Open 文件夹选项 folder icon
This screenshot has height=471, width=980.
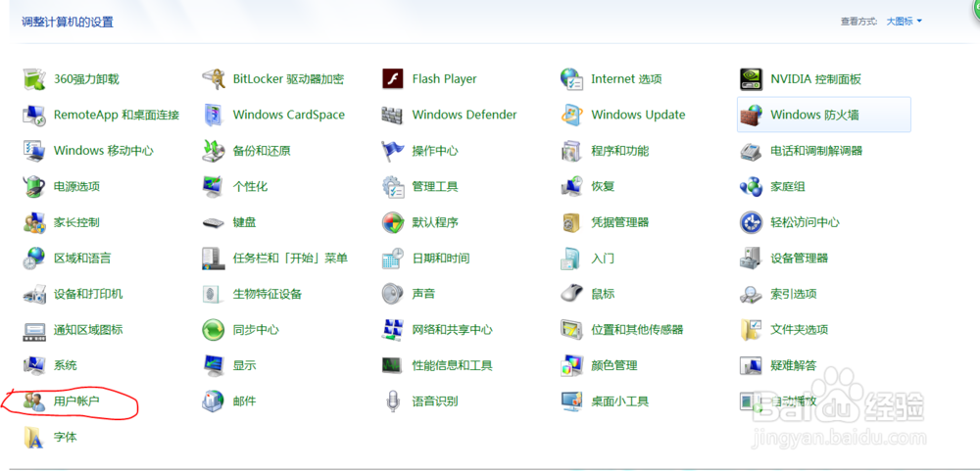coord(750,329)
